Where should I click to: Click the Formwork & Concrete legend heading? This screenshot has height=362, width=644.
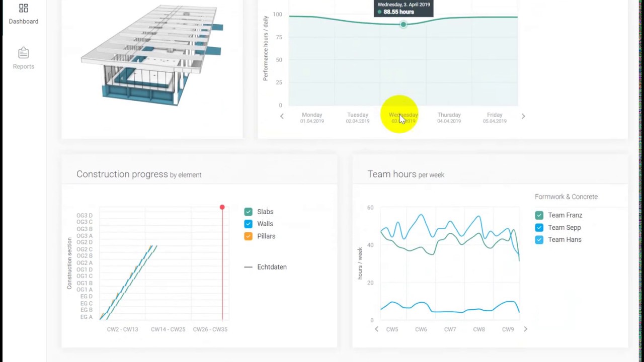pos(566,197)
